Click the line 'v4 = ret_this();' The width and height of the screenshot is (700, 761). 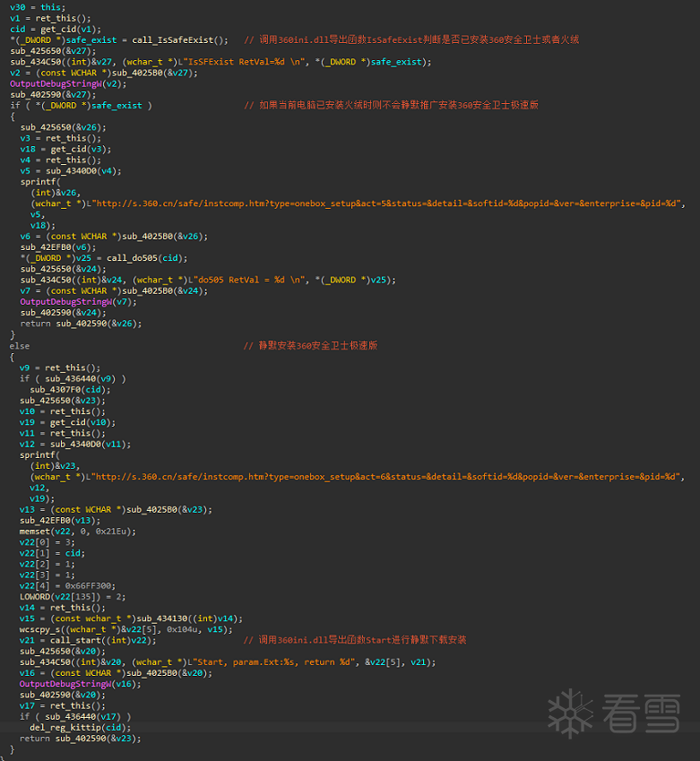[61, 160]
